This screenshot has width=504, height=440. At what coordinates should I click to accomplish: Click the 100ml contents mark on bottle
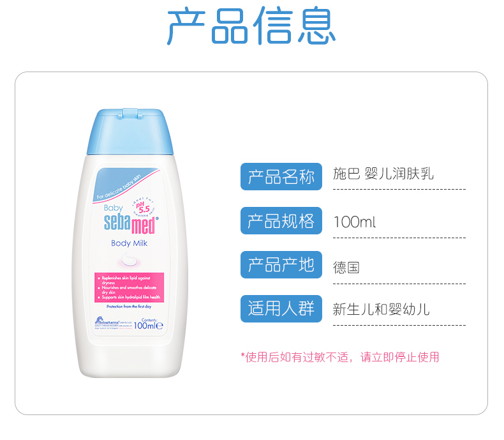[148, 324]
